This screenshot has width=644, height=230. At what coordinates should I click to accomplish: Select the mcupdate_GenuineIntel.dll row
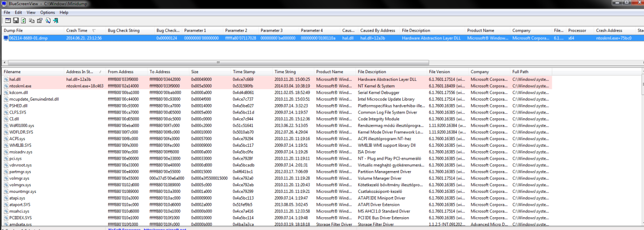coord(277,99)
